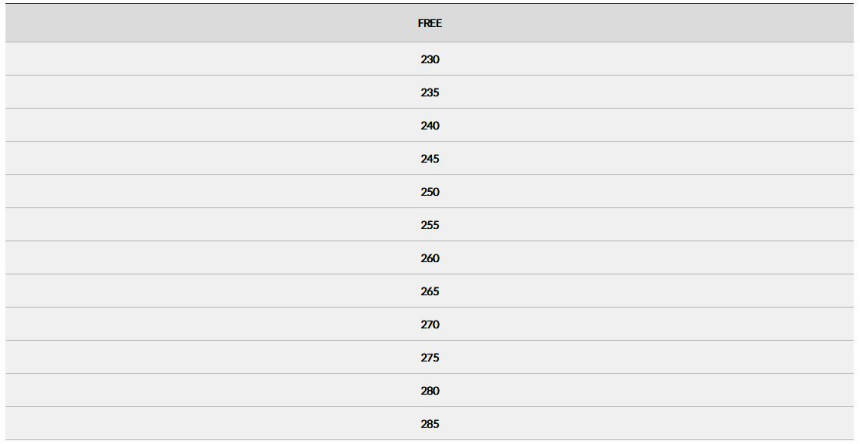This screenshot has height=444, width=860.
Task: Click the FREE column header
Action: tap(429, 23)
